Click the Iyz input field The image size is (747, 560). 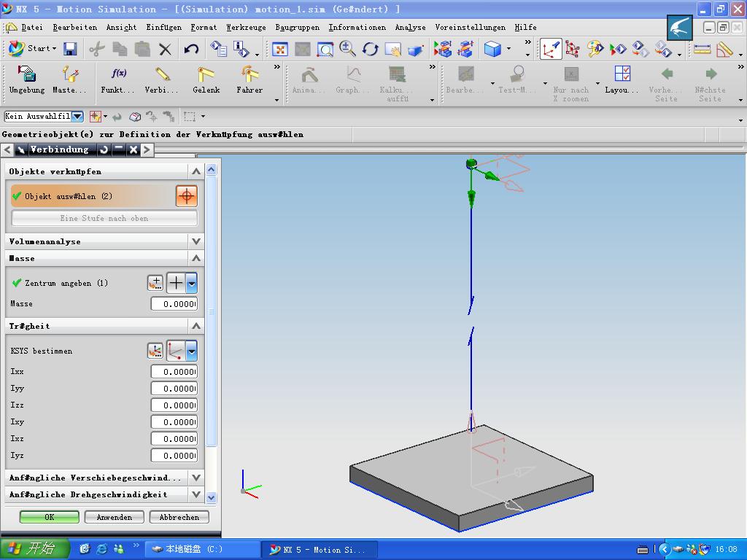click(x=174, y=455)
